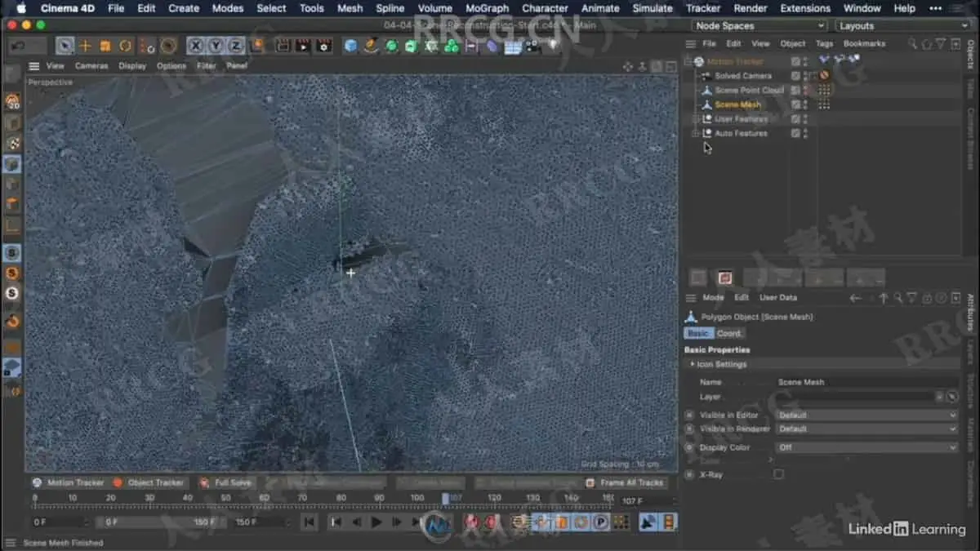Viewport: 980px width, 551px height.
Task: Open Edit Render Settings gear clapperboard
Action: pos(324,46)
